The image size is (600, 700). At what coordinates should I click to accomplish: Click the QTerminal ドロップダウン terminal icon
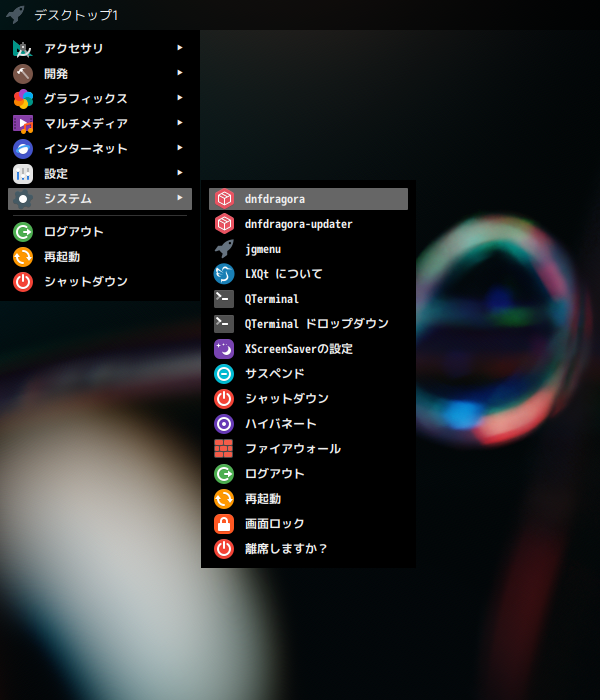[224, 324]
